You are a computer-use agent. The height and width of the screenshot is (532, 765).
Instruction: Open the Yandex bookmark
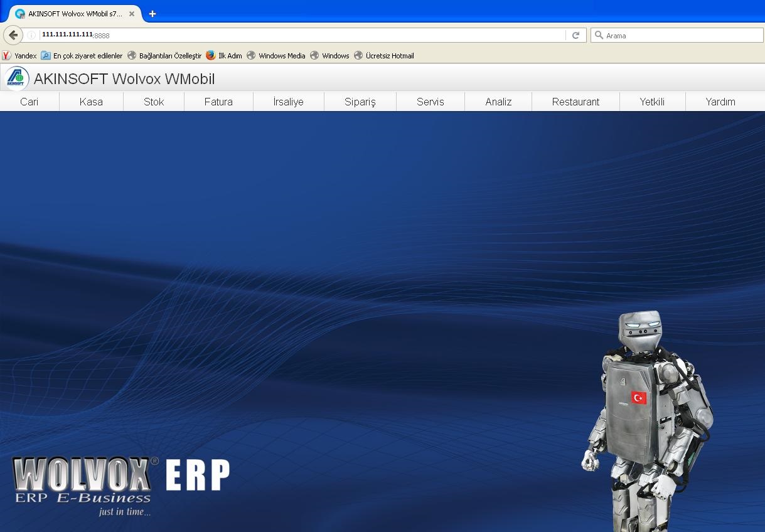[19, 56]
